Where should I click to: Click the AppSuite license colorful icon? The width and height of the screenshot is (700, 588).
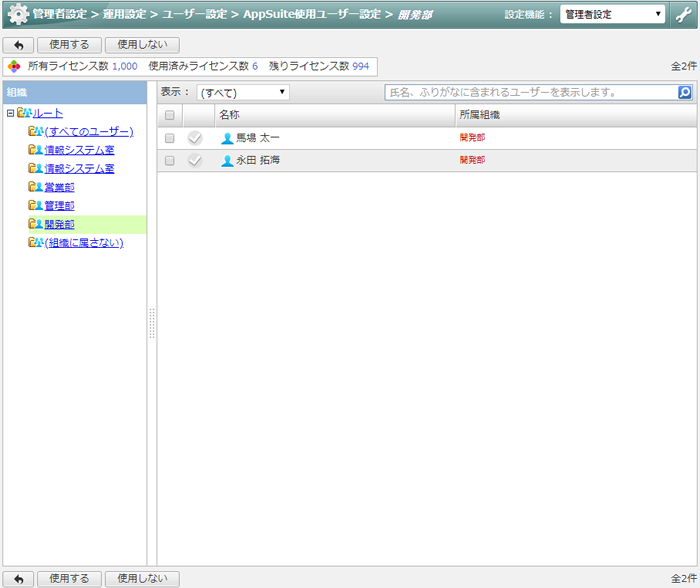(x=14, y=66)
